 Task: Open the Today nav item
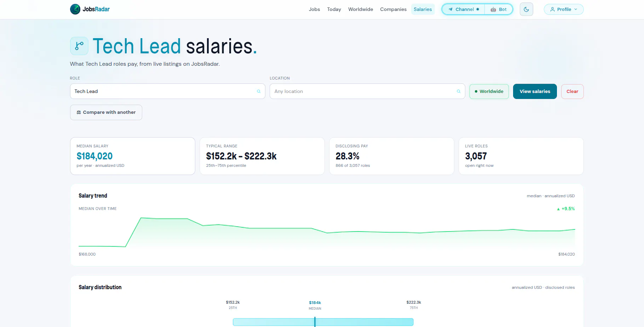click(334, 10)
